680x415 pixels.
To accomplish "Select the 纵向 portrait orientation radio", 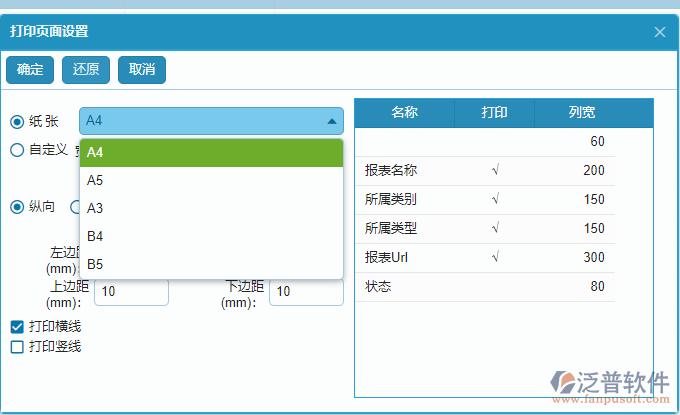I will 17,207.
